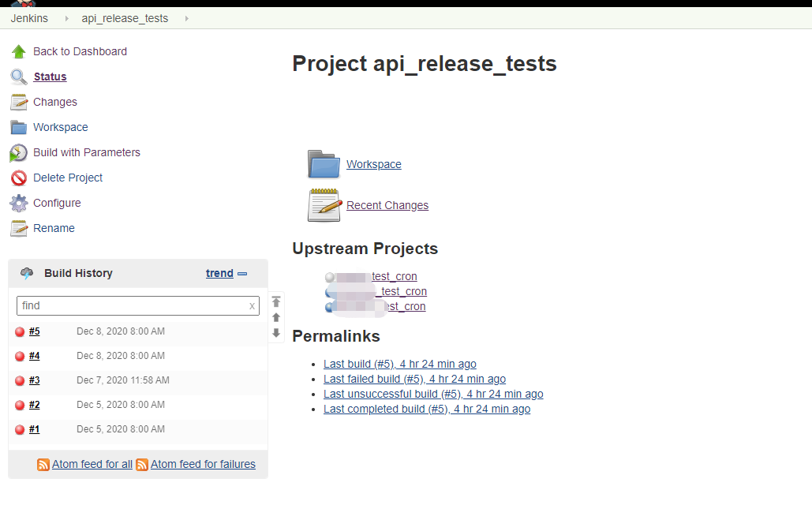812x520 pixels.
Task: Click the Changes notepad icon in sidebar
Action: [19, 102]
